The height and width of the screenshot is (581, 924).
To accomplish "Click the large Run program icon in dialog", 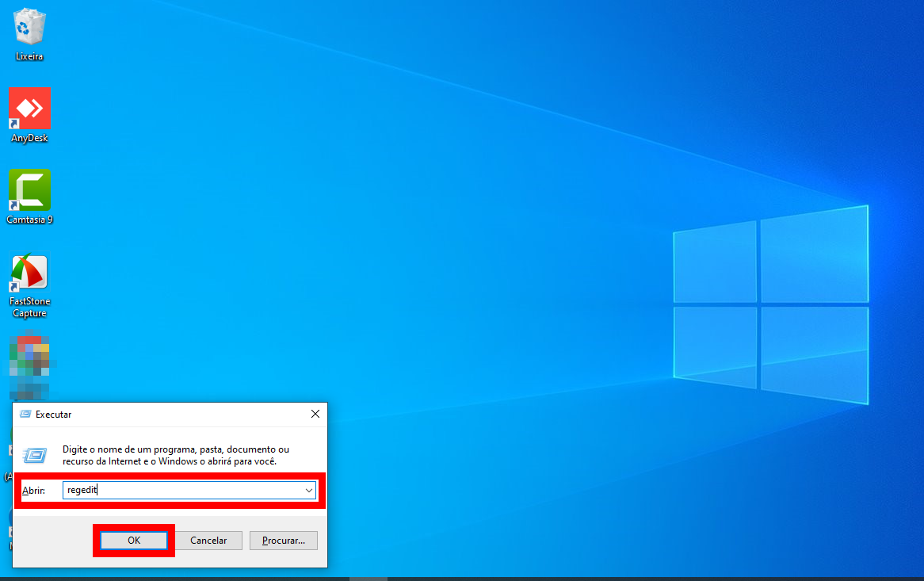I will tap(35, 455).
